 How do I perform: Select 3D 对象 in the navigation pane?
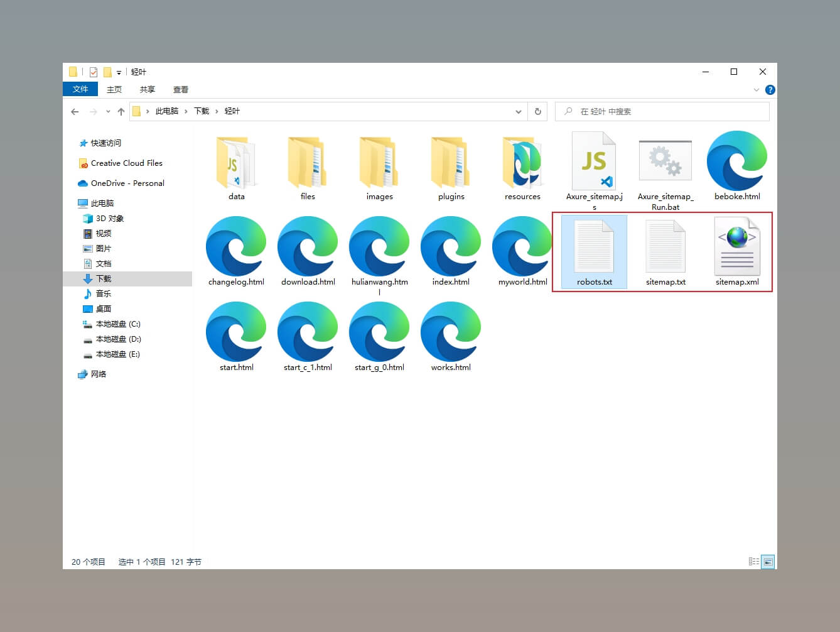(110, 219)
